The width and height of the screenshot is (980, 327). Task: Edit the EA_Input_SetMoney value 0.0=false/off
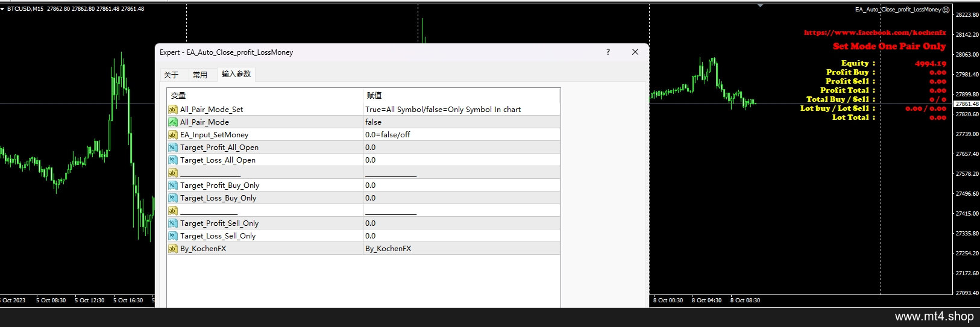point(462,135)
